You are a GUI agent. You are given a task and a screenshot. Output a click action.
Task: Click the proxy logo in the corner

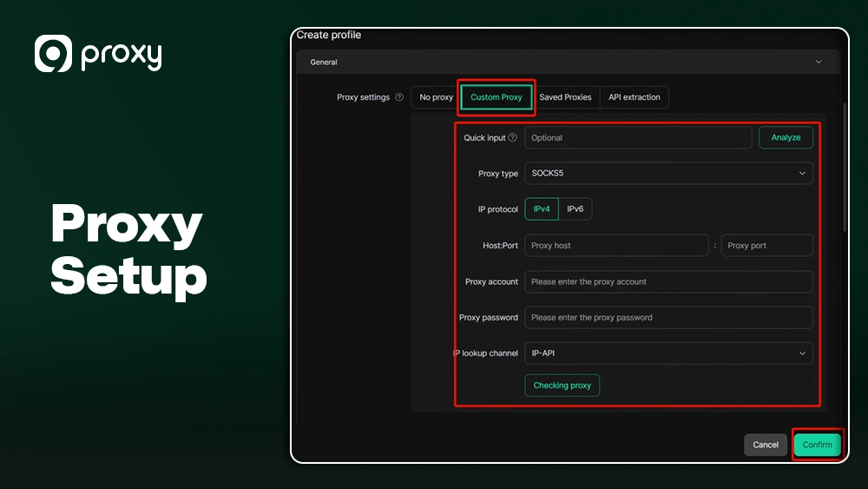(x=98, y=54)
